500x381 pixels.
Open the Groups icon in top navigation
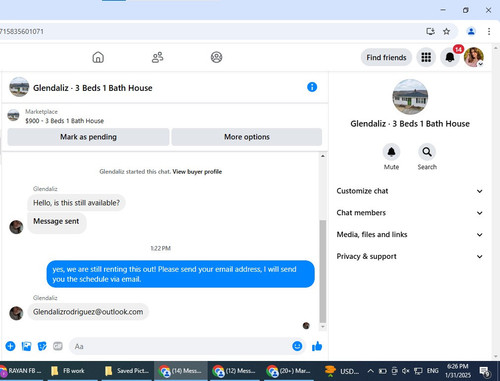tap(216, 57)
